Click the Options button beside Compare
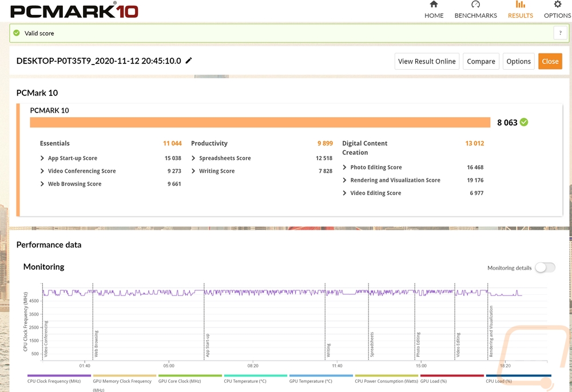This screenshot has width=572, height=392. point(518,61)
